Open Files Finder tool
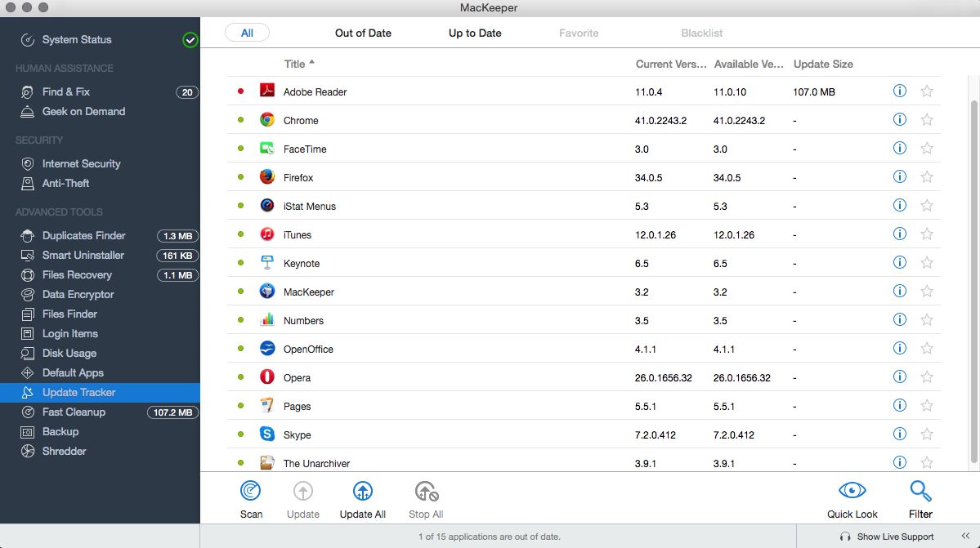The image size is (980, 548). 69,314
